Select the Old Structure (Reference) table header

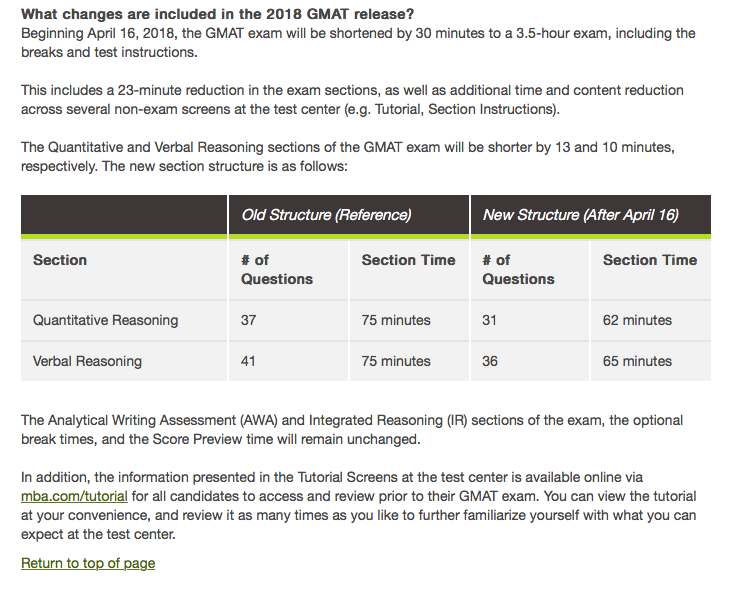tap(326, 215)
